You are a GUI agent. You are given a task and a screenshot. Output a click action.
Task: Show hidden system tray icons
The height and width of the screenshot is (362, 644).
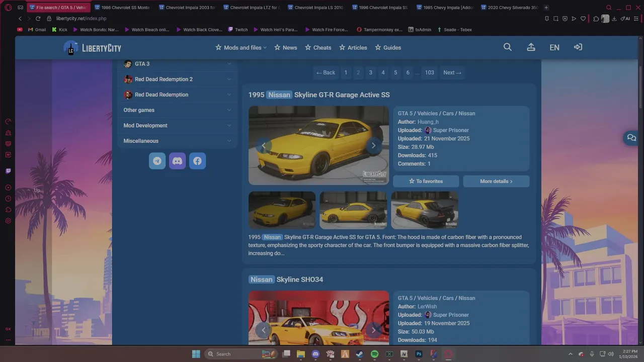click(x=570, y=354)
